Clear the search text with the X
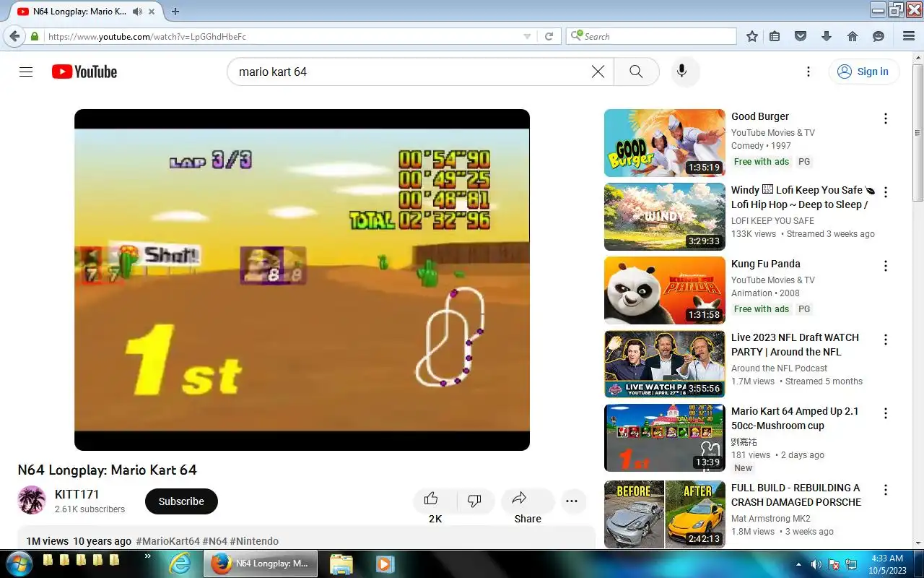This screenshot has width=924, height=578. pyautogui.click(x=598, y=72)
